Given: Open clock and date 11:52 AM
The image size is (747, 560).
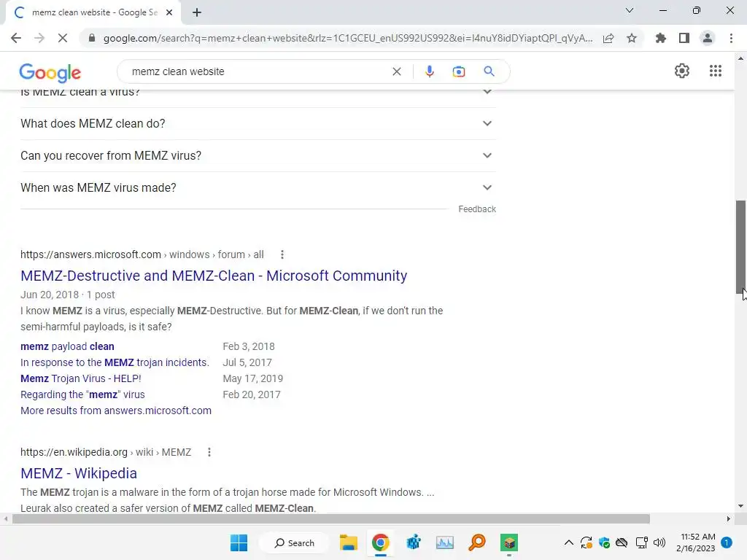Looking at the screenshot, I should (x=695, y=542).
